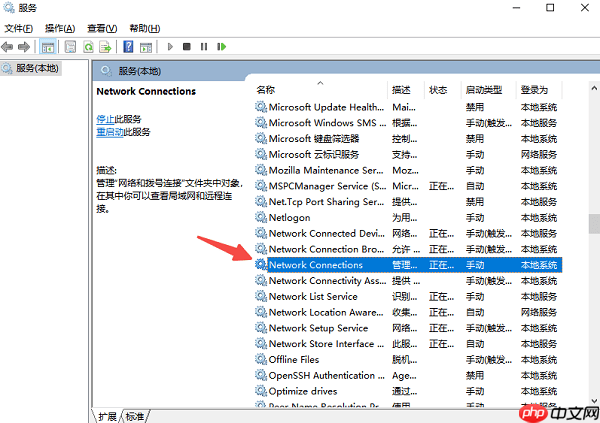Toggle the show/hide action pane icon
Viewport: 600px width, 423px height.
(x=146, y=47)
